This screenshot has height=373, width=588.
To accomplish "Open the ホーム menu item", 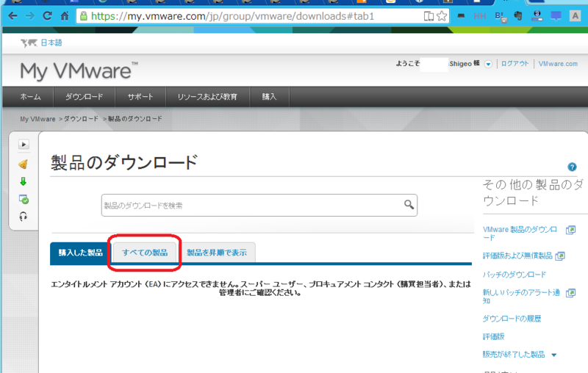I will coord(30,97).
